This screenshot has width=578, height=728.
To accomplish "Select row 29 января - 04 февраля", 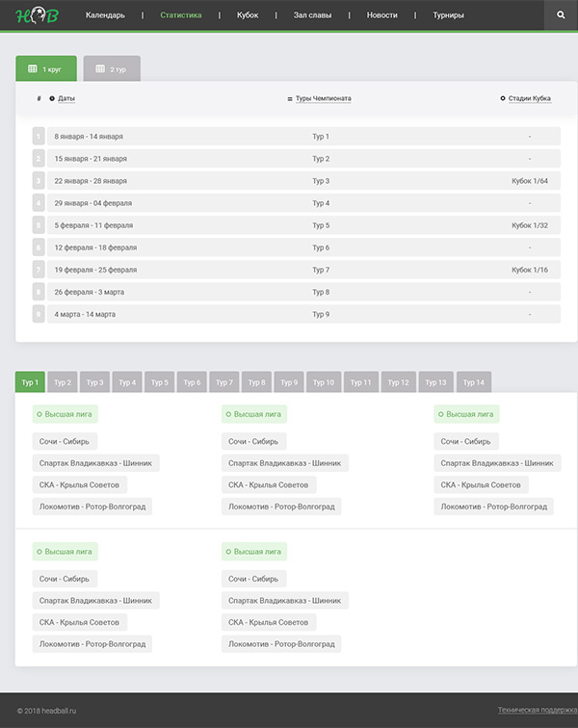I will pyautogui.click(x=303, y=203).
